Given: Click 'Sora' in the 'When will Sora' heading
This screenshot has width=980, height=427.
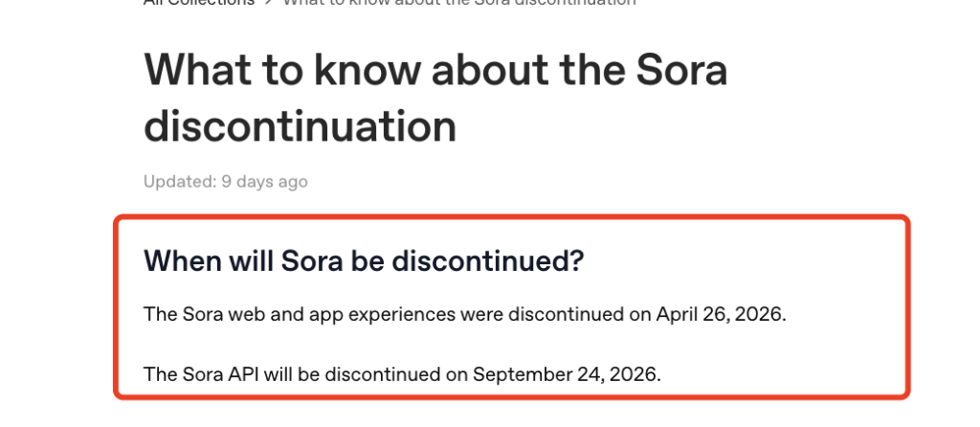Looking at the screenshot, I should coord(312,260).
